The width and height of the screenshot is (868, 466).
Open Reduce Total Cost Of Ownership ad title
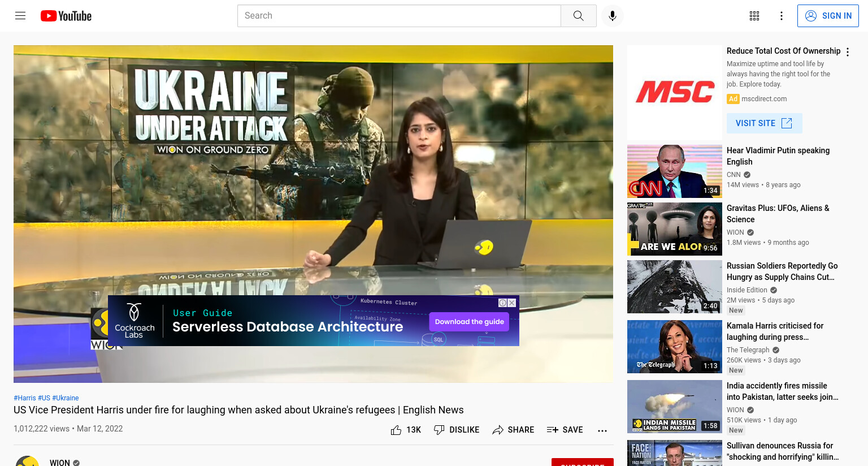[783, 51]
